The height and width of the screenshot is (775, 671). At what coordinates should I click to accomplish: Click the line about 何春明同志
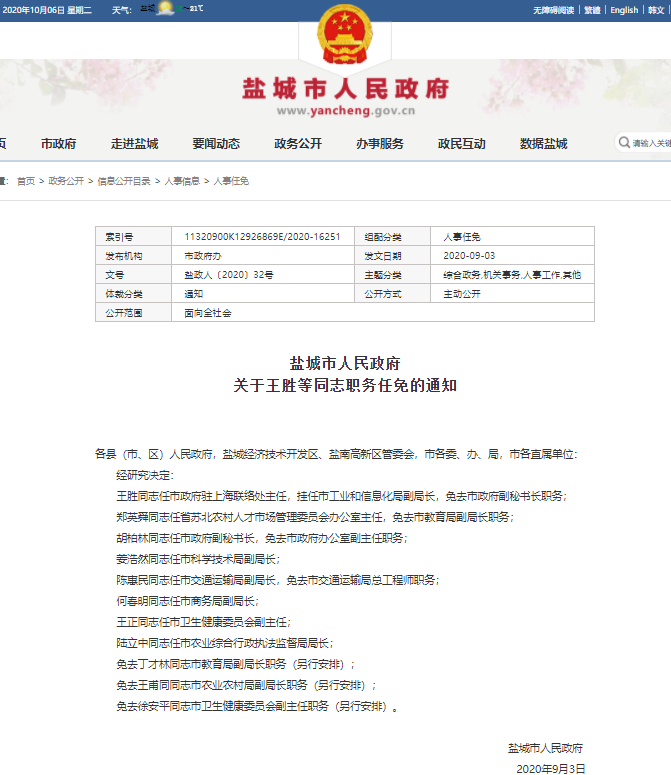coord(188,601)
